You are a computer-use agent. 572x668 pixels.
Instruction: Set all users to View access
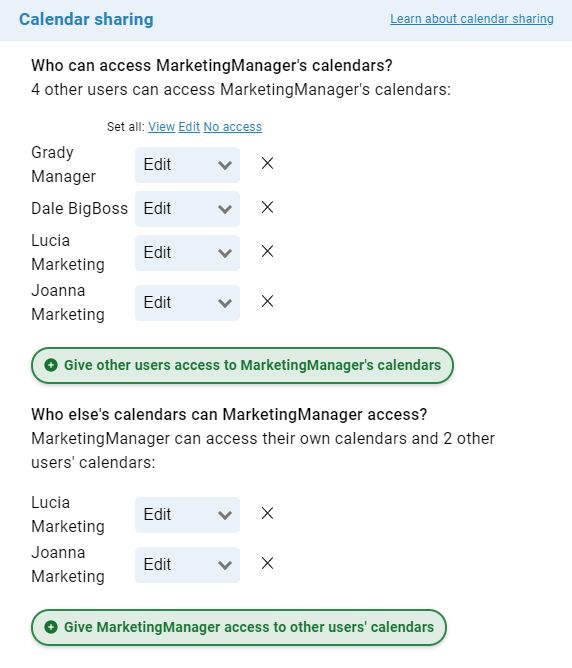pos(161,127)
